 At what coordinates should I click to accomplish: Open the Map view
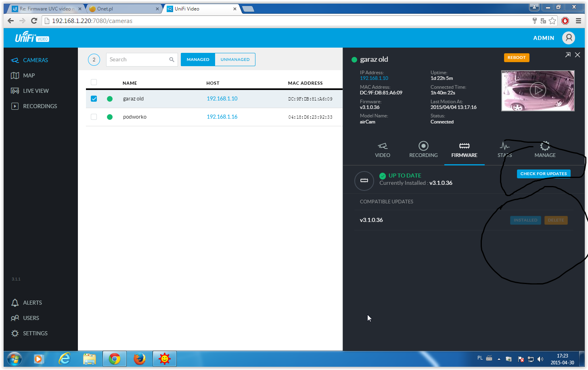tap(23, 75)
